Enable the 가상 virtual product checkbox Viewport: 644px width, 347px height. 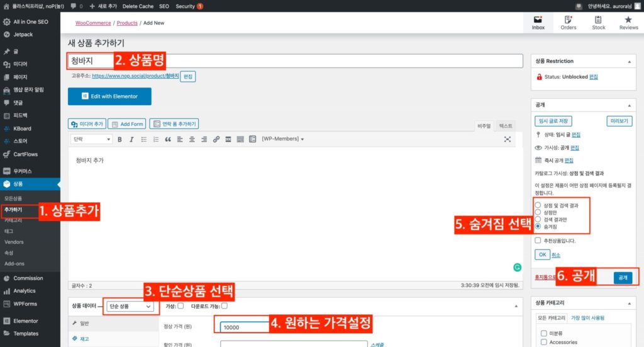pos(180,306)
